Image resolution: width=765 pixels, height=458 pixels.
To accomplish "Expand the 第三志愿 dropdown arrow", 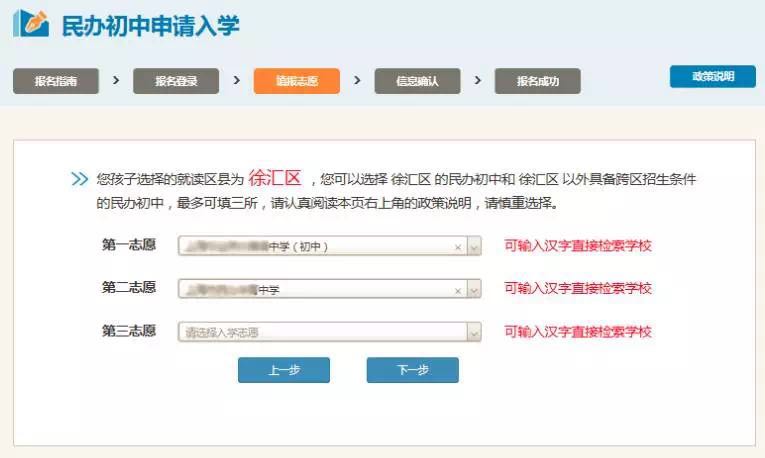I will point(474,332).
